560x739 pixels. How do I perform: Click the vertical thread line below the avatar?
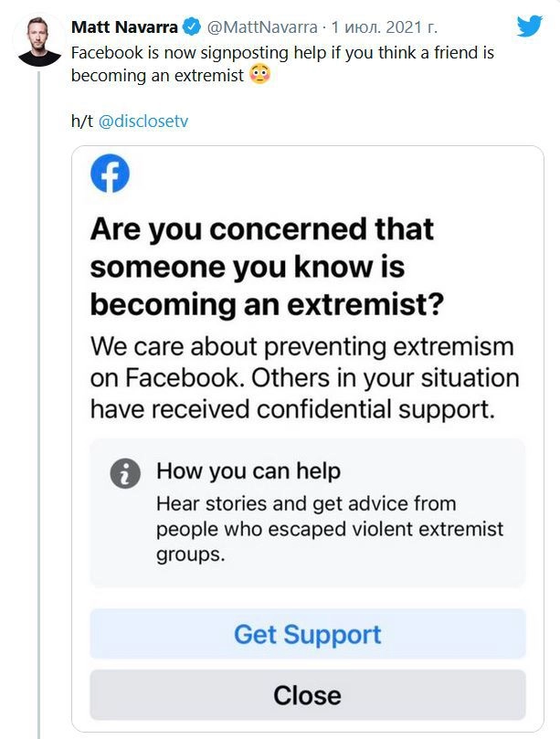coord(38,365)
